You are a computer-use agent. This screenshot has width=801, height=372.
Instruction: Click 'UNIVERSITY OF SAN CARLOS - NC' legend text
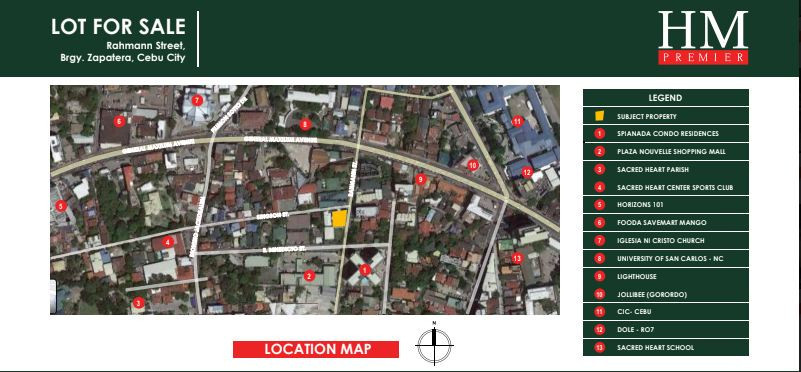tap(670, 259)
